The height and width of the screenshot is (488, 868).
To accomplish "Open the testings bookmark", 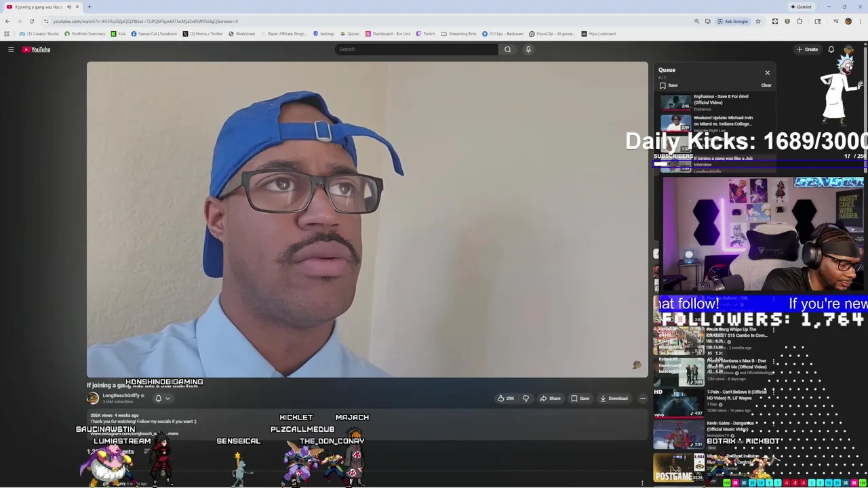I will point(323,34).
